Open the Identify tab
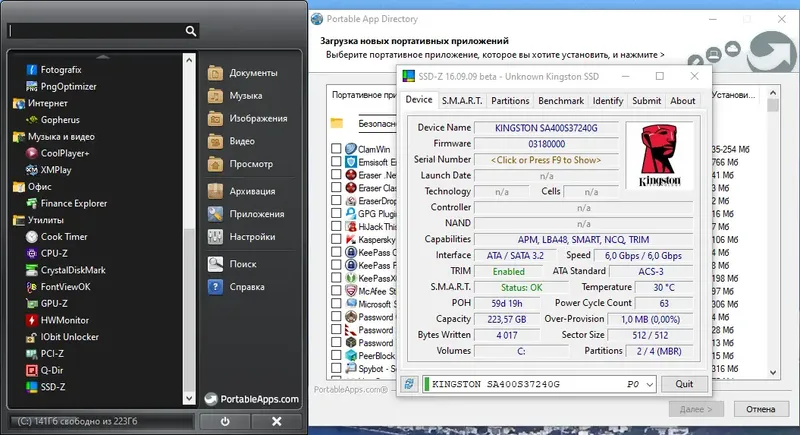 pyautogui.click(x=608, y=101)
